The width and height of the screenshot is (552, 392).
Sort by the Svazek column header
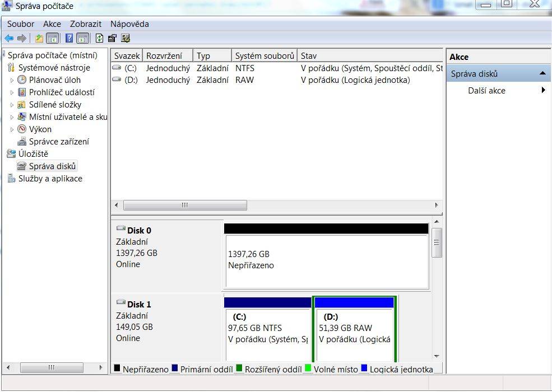tap(127, 55)
